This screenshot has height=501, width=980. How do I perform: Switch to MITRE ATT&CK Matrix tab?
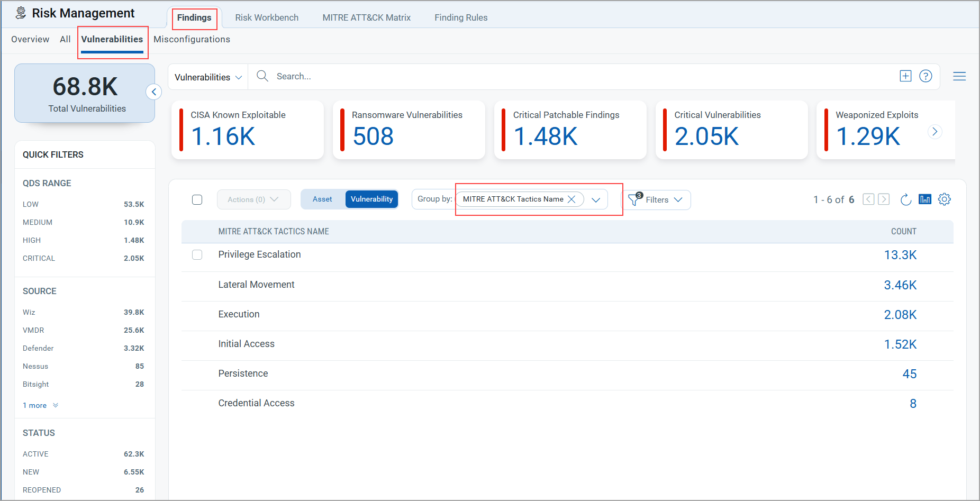(366, 17)
